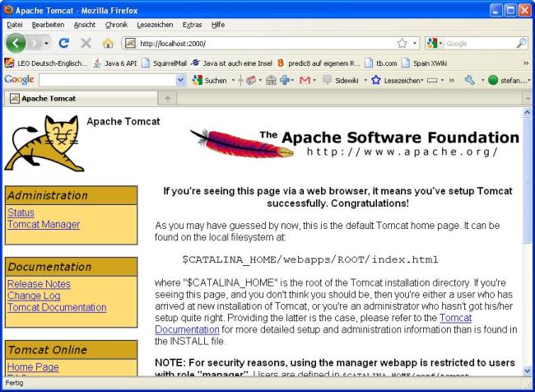Open the Hilfe menu

pos(218,25)
